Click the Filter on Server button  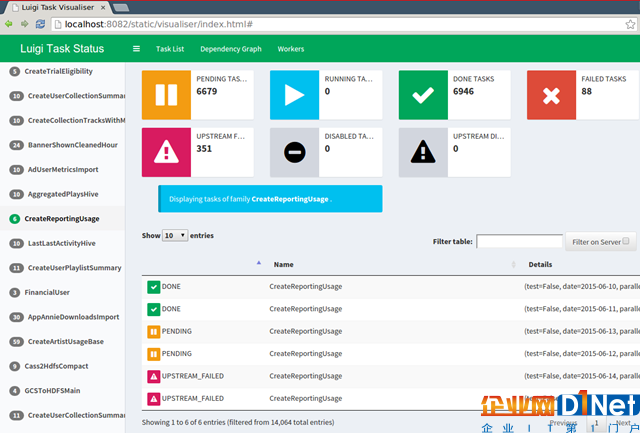point(600,242)
